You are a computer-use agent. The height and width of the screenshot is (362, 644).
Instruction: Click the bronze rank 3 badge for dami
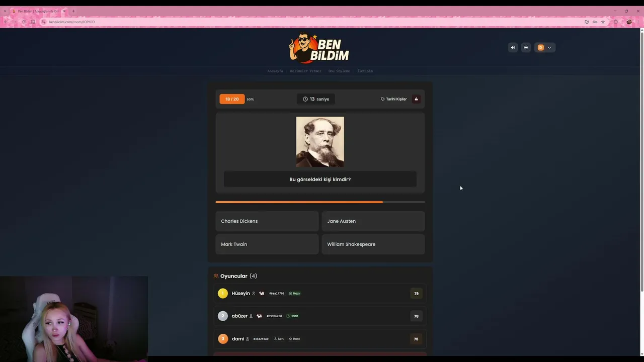[223, 339]
